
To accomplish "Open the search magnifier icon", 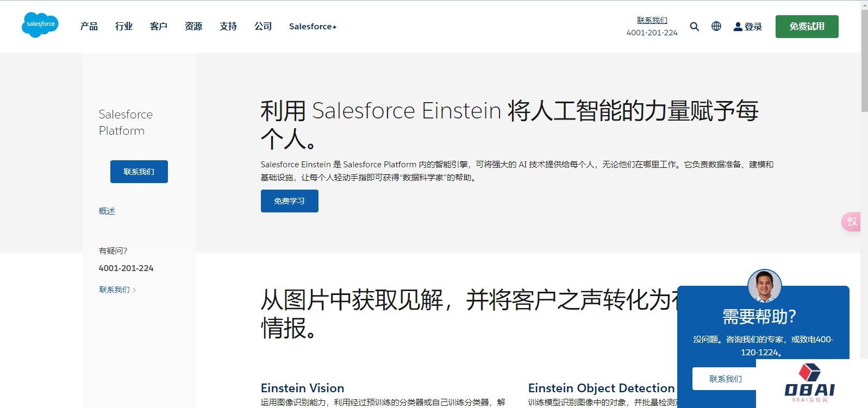I will (695, 27).
